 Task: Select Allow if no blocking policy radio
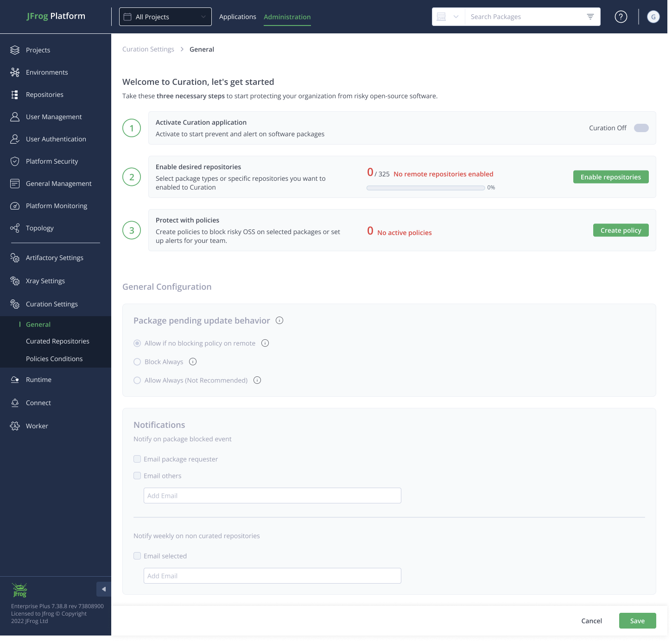(137, 343)
